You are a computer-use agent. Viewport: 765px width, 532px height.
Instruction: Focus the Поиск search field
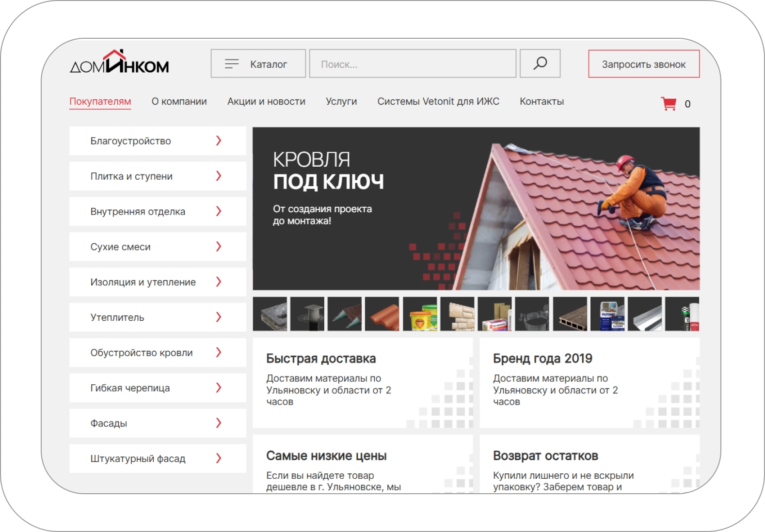pos(412,63)
